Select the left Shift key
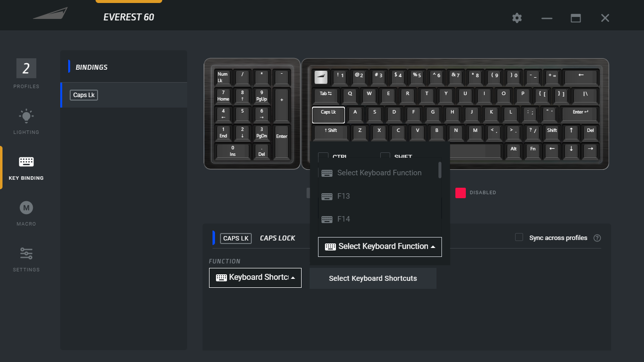The width and height of the screenshot is (644, 362). pyautogui.click(x=330, y=132)
